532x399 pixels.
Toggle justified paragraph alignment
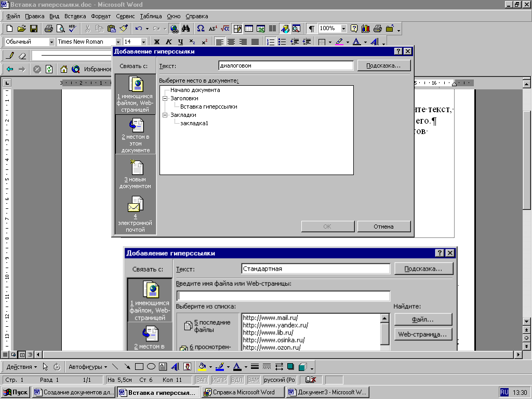point(255,42)
